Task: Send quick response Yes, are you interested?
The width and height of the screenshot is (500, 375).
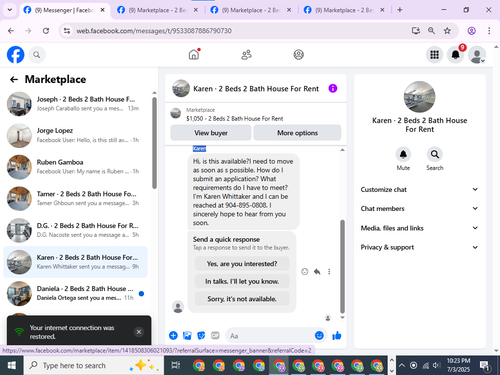Action: (242, 264)
